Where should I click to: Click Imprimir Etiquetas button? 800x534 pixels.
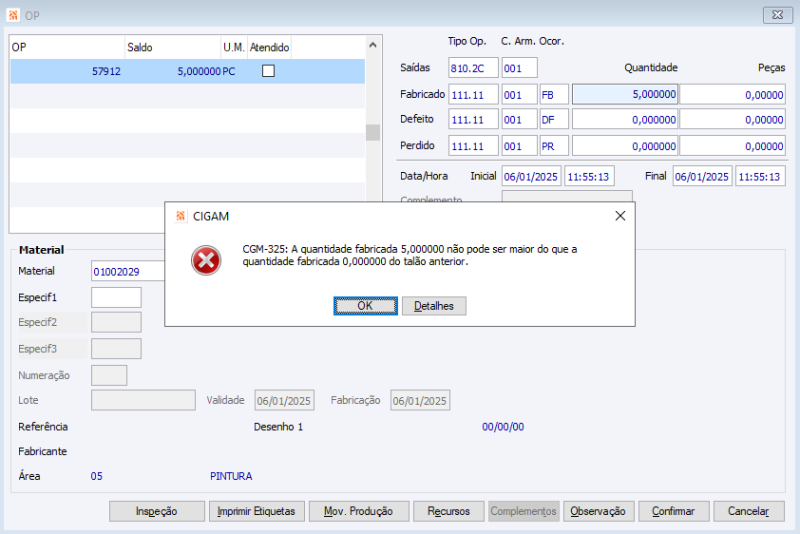(256, 511)
